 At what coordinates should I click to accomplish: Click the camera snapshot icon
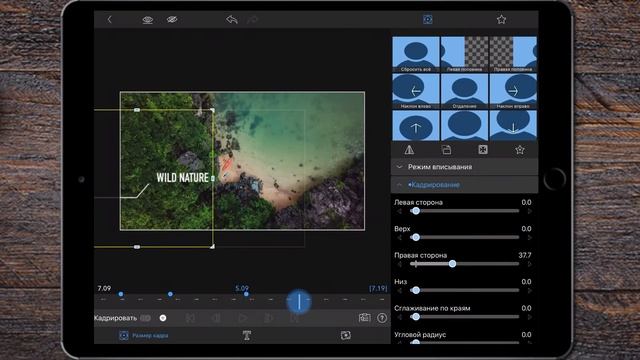[x=364, y=318]
